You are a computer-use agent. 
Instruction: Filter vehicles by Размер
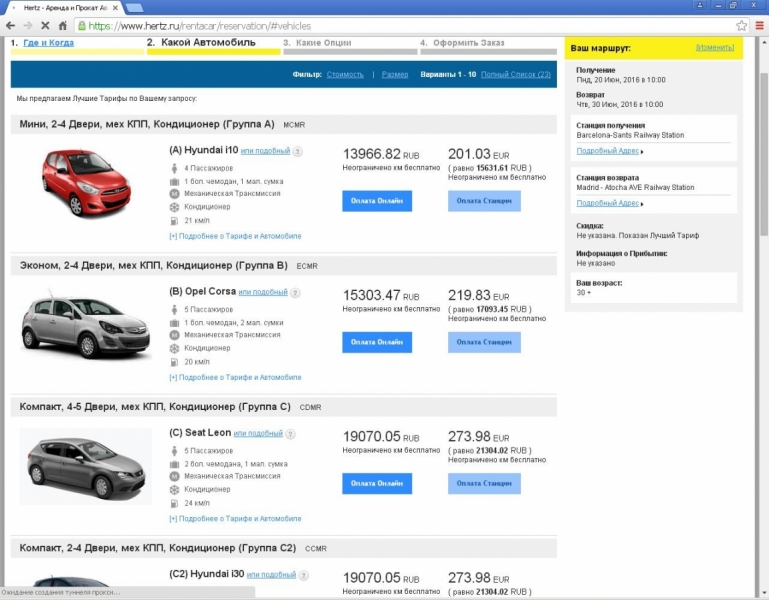coord(395,75)
